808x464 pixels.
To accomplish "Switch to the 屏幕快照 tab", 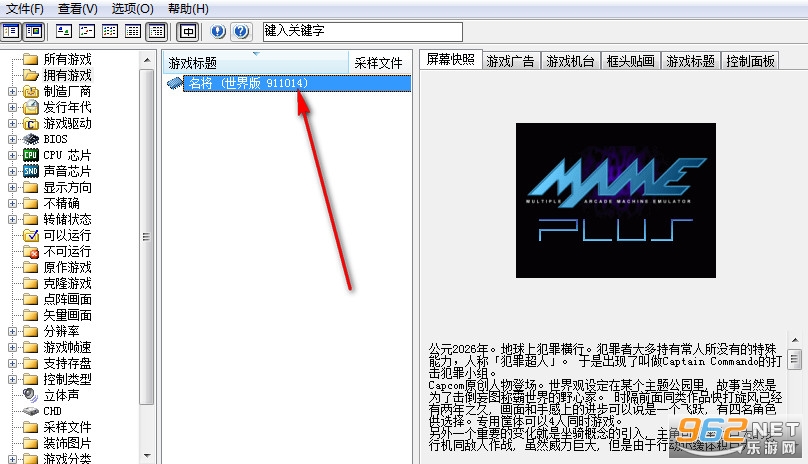I will pyautogui.click(x=451, y=60).
